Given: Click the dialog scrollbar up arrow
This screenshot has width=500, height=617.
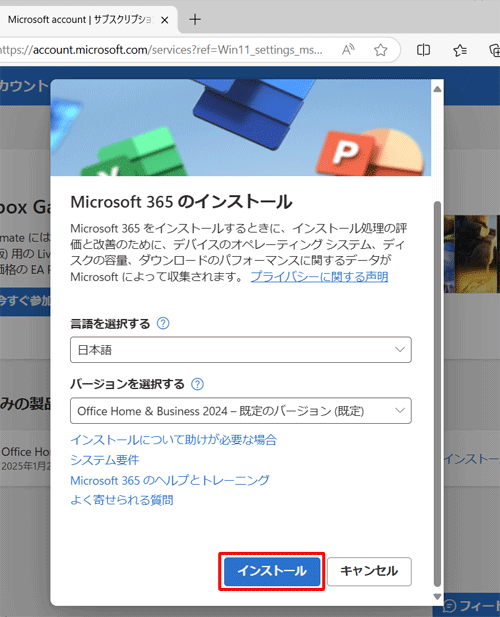Looking at the screenshot, I should point(437,89).
